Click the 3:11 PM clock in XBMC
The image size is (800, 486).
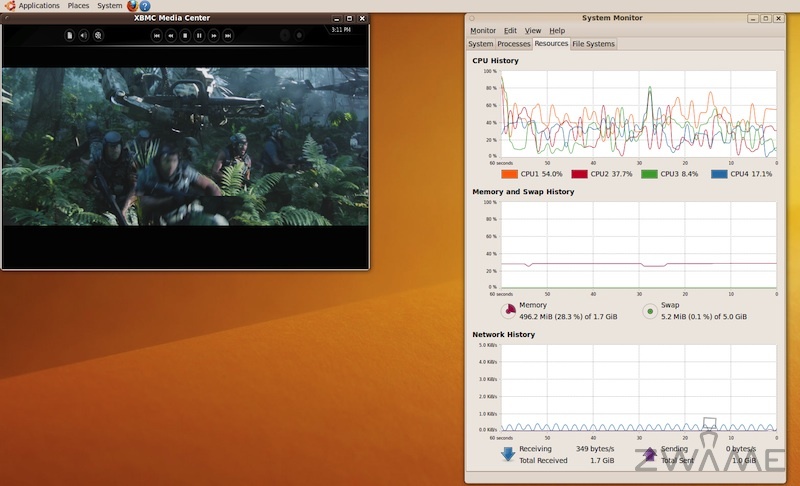tap(341, 30)
